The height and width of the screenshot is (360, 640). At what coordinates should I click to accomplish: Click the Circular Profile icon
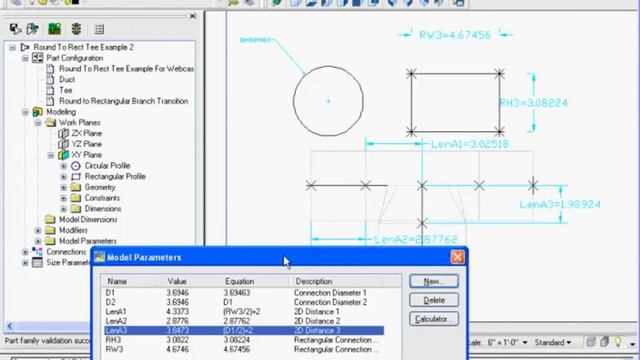coord(76,166)
